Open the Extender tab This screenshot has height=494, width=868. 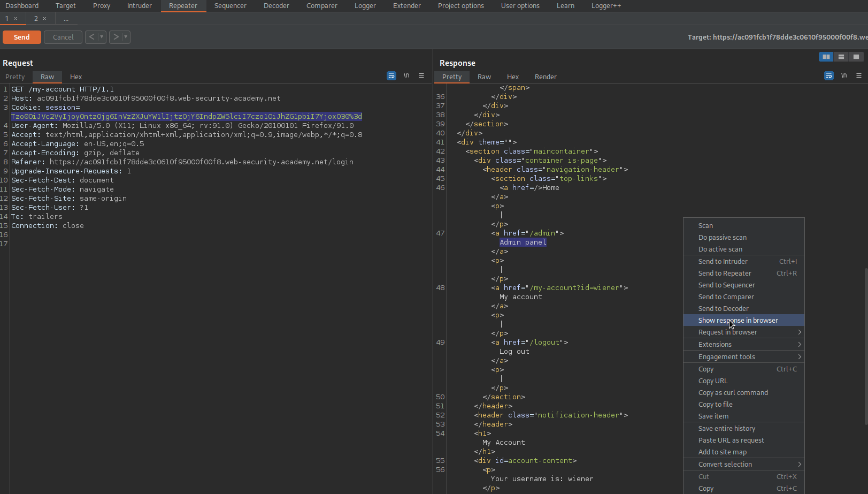[x=407, y=6]
